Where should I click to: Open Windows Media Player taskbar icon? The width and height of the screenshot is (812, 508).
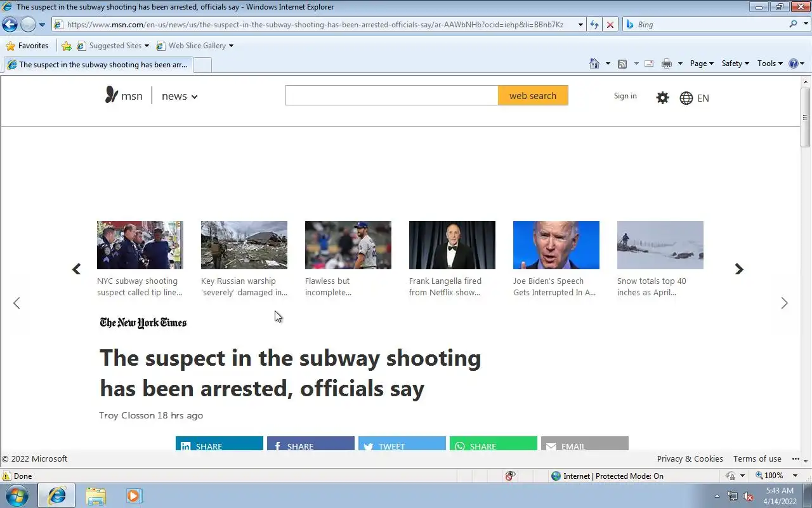tap(134, 495)
